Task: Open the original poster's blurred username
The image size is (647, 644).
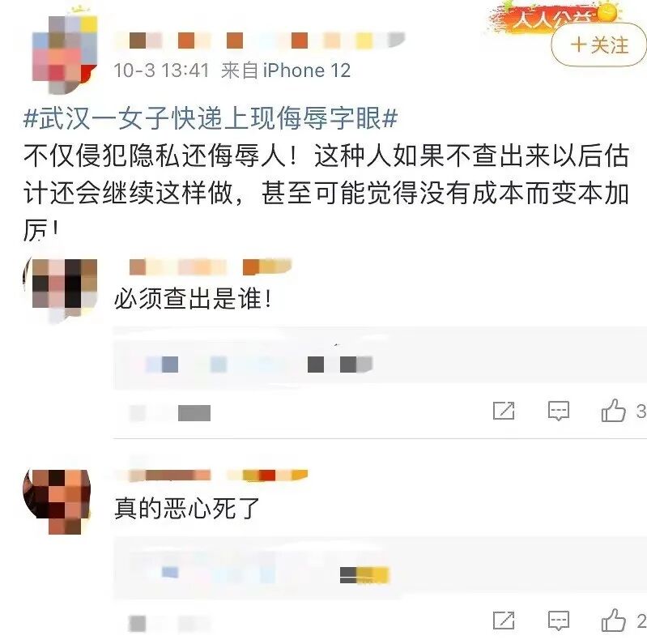Action: click(x=260, y=41)
